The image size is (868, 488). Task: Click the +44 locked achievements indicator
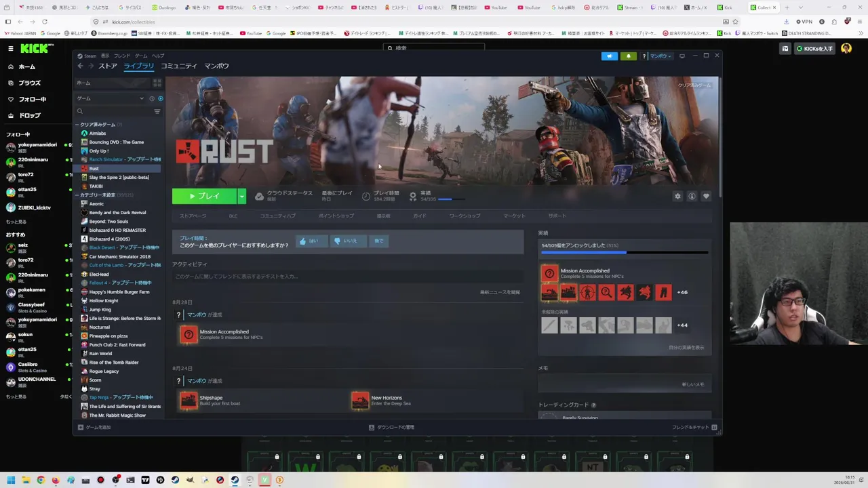(x=682, y=325)
